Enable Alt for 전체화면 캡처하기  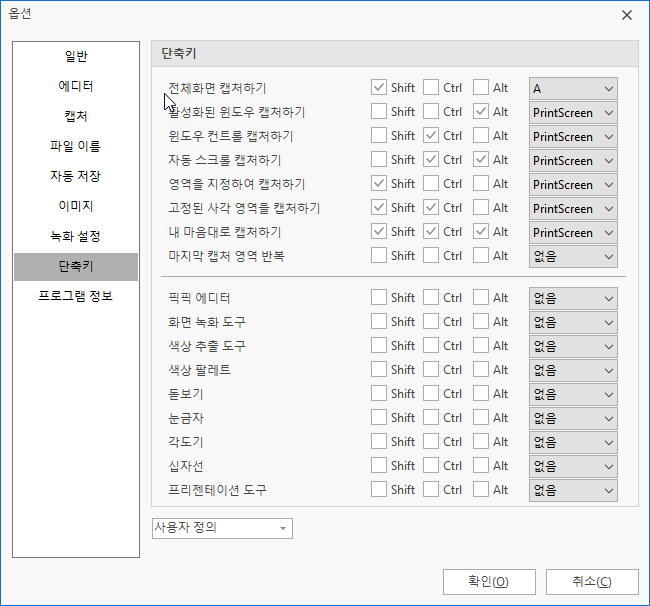point(481,87)
